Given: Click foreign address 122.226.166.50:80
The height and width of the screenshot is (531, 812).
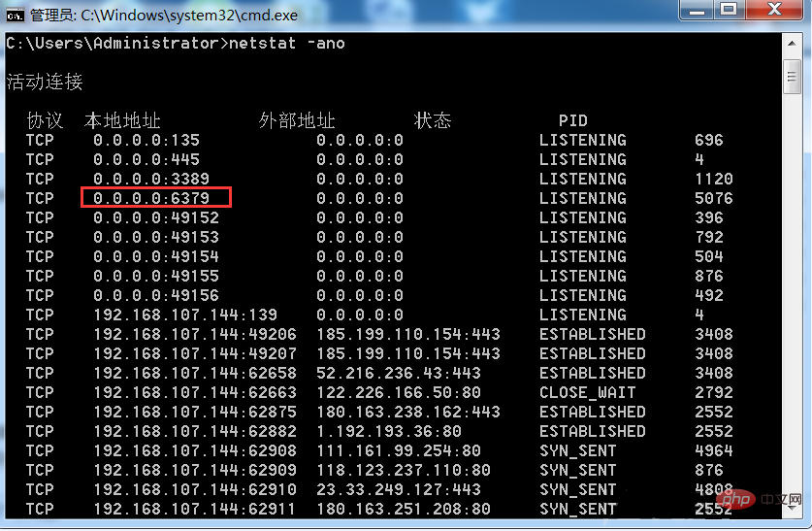Looking at the screenshot, I should point(399,392).
